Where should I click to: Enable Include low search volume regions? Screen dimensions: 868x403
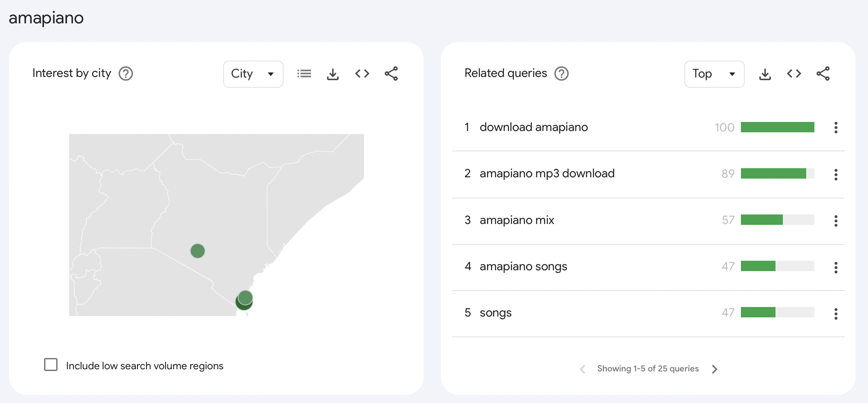51,365
